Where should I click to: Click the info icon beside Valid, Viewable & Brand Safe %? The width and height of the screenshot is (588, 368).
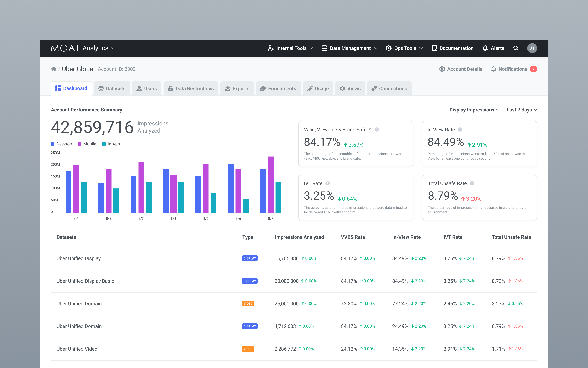coord(377,130)
